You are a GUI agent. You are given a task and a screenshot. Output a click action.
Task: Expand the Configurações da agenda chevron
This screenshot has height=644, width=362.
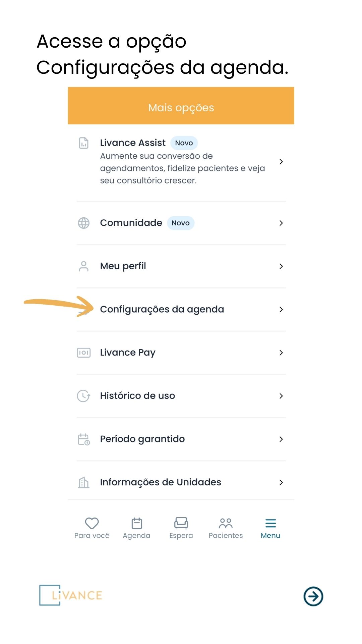(x=281, y=310)
